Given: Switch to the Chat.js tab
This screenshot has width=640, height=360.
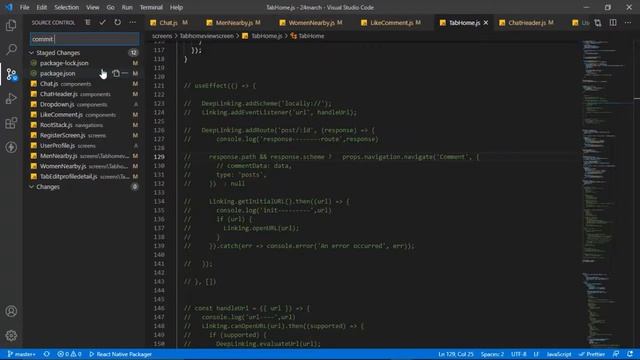Looking at the screenshot, I should (169, 23).
